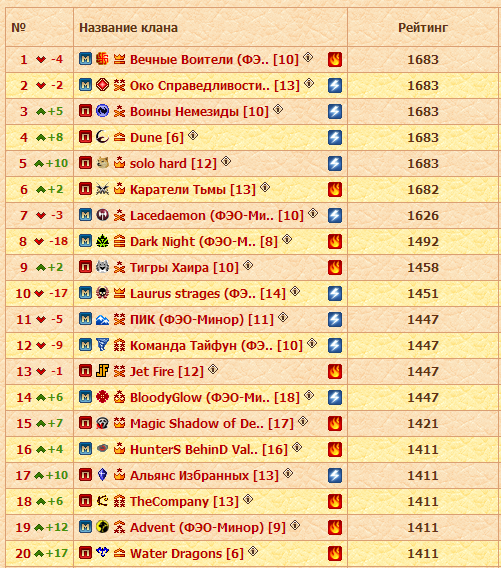The width and height of the screenshot is (501, 568).
Task: Click the lightning icon in Альянс Избранных row
Action: (x=335, y=475)
